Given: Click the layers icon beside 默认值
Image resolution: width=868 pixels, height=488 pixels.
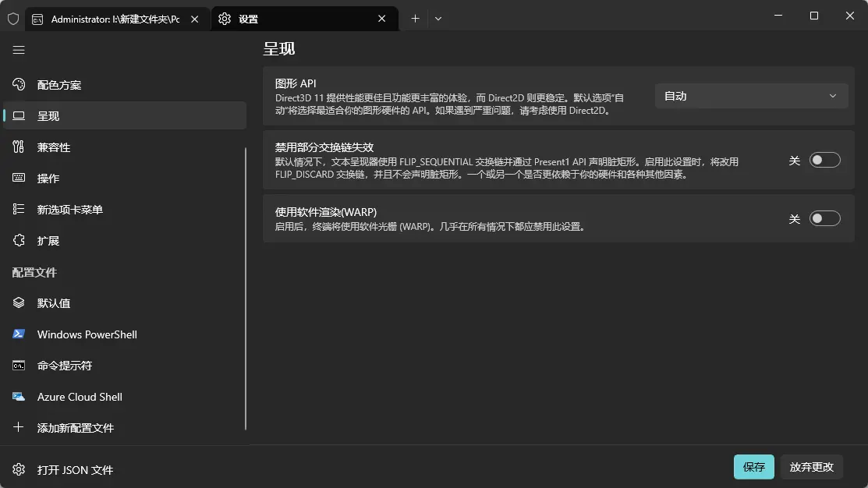Looking at the screenshot, I should coord(19,302).
